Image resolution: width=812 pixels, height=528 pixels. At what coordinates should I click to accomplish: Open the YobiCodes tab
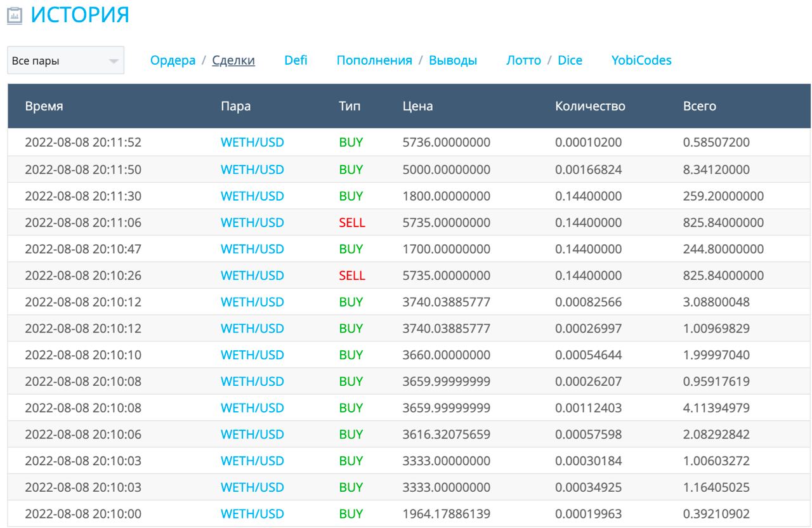[x=641, y=60]
